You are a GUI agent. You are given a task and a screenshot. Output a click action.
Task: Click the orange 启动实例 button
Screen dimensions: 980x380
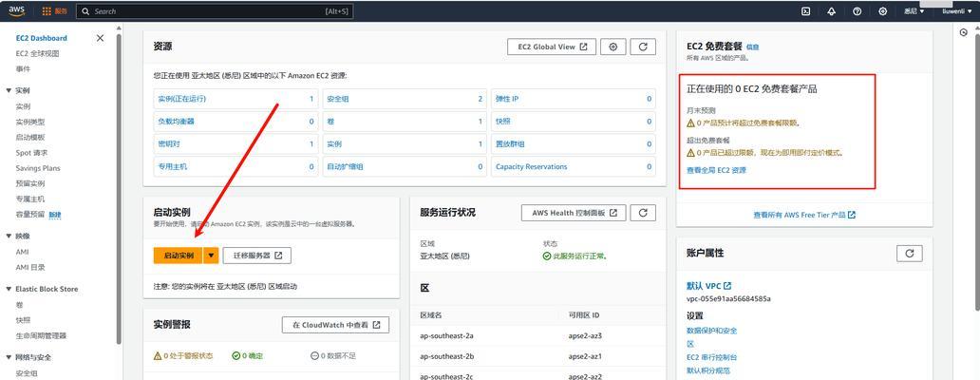pyautogui.click(x=179, y=256)
